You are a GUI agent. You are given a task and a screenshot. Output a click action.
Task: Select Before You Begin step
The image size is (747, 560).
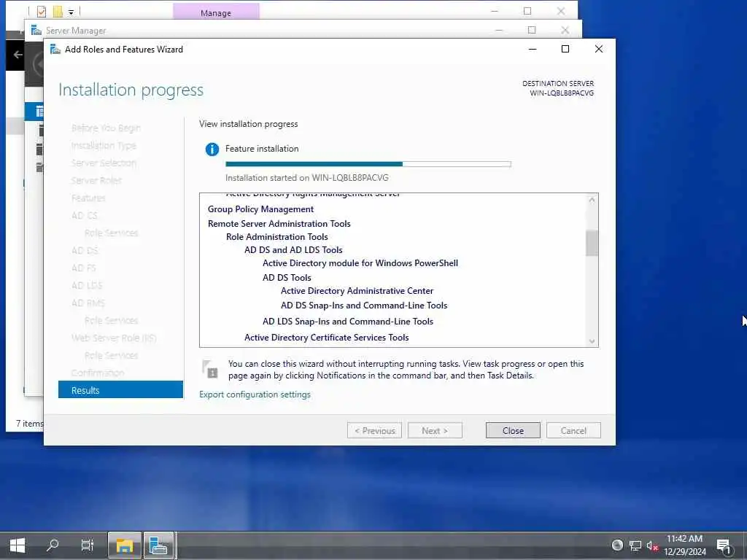pyautogui.click(x=106, y=128)
